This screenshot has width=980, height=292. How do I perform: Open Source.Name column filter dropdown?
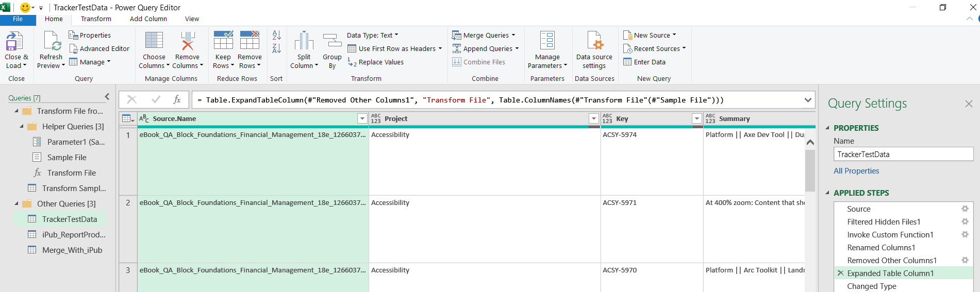362,118
